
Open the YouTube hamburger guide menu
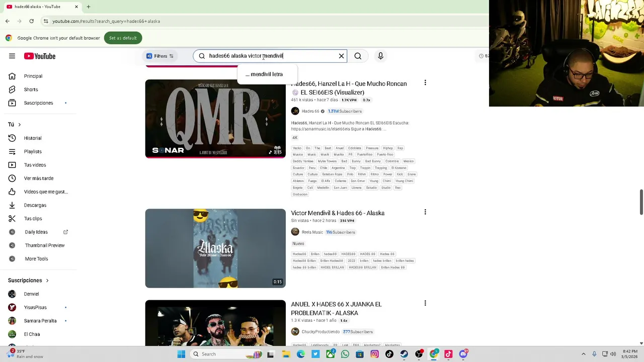12,56
